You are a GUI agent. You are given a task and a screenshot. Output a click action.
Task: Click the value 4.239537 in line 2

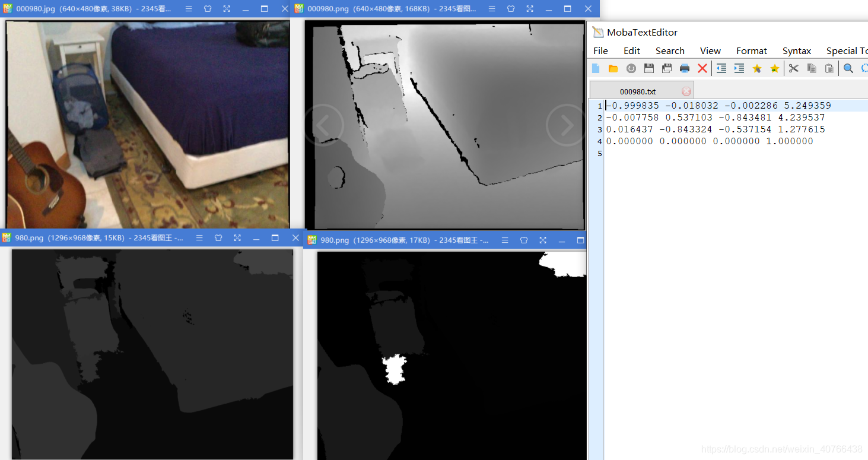click(x=802, y=118)
